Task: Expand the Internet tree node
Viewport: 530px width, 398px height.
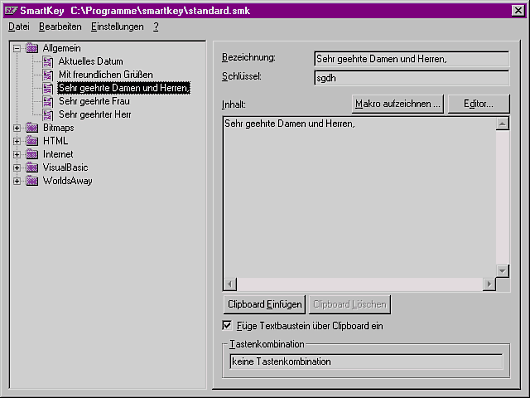Action: pyautogui.click(x=17, y=155)
